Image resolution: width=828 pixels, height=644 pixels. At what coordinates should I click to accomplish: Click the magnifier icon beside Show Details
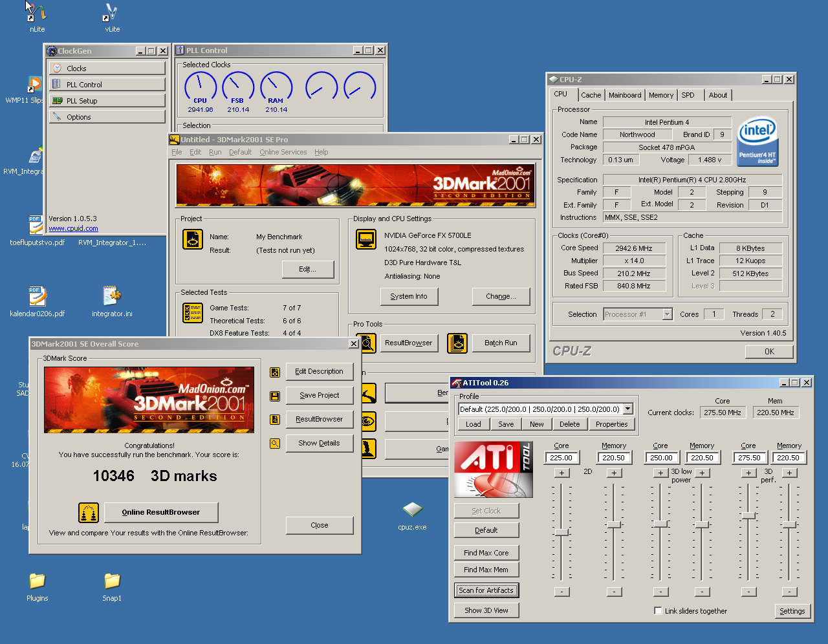[275, 444]
